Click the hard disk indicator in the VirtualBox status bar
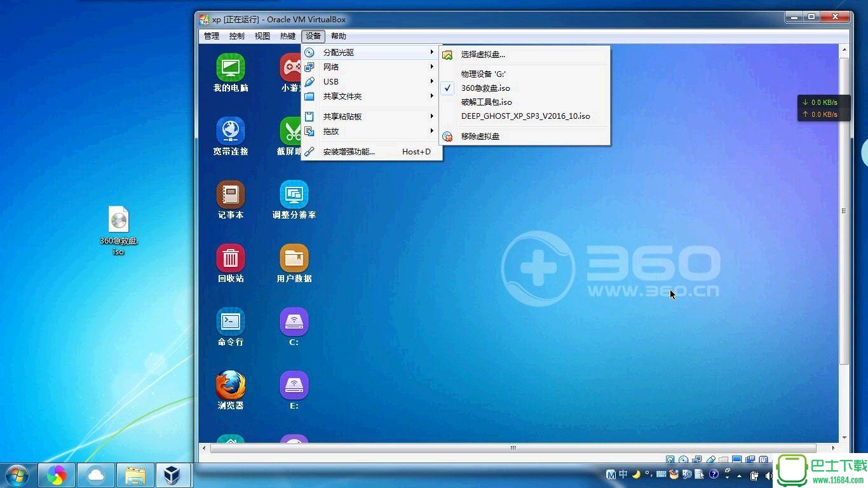 670,459
